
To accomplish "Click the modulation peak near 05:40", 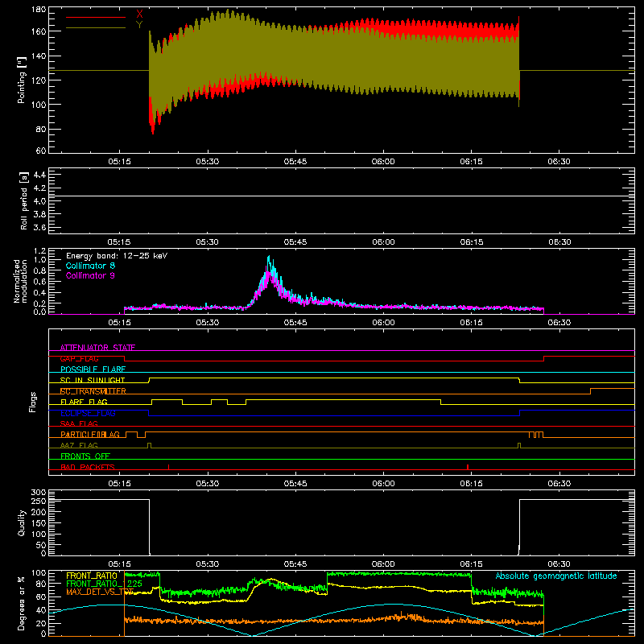I will [269, 258].
